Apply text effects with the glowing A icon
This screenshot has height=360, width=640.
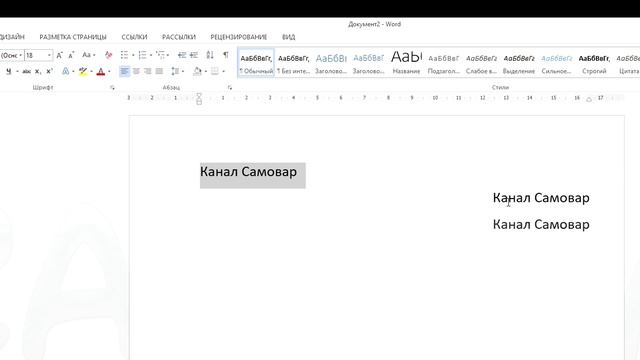click(x=65, y=71)
